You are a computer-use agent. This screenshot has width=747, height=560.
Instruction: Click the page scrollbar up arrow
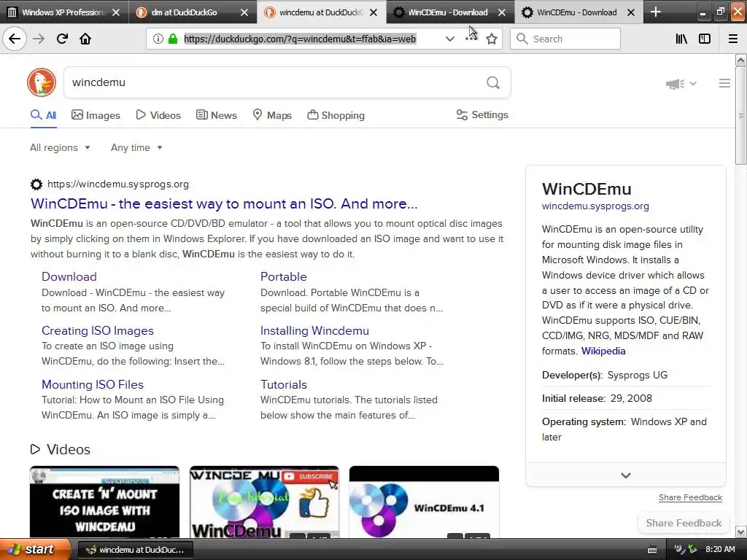tap(741, 60)
